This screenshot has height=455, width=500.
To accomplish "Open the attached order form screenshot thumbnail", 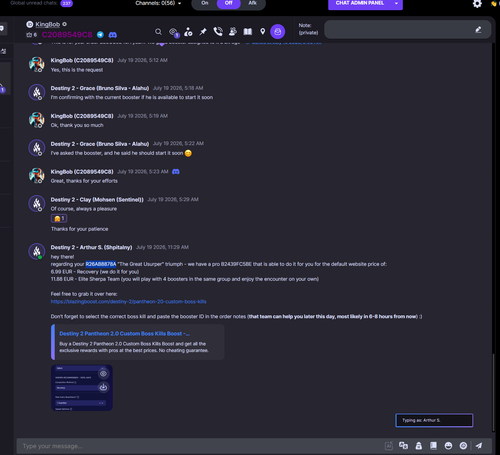I will point(82,388).
